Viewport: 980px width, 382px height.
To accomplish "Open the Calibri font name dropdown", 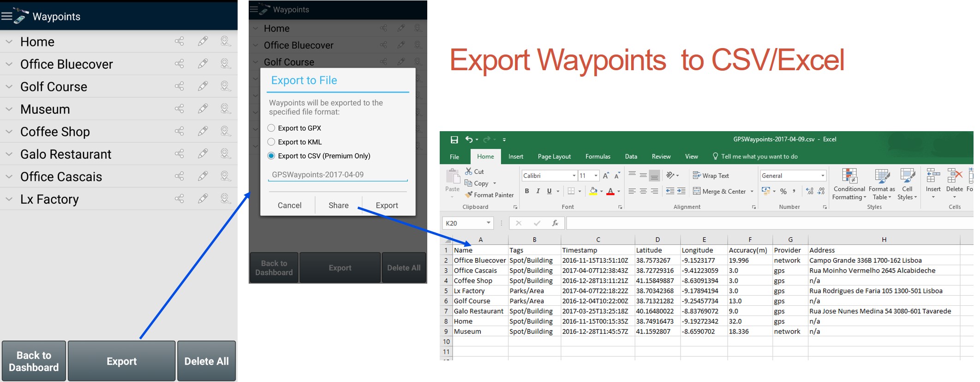I will pos(574,176).
